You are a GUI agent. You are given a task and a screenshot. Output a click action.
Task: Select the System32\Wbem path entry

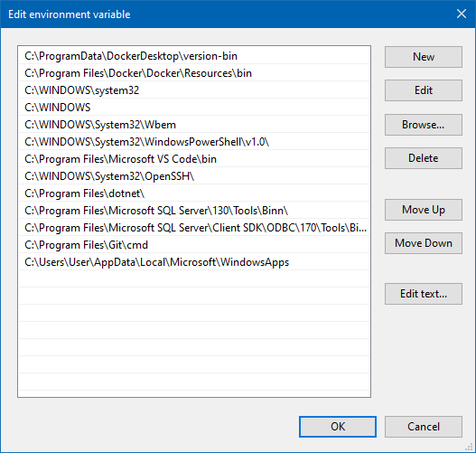point(194,125)
